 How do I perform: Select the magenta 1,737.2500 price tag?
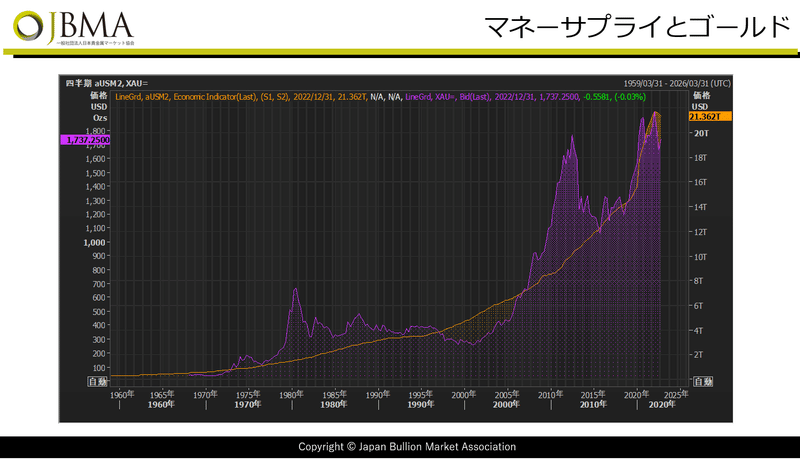click(x=85, y=140)
